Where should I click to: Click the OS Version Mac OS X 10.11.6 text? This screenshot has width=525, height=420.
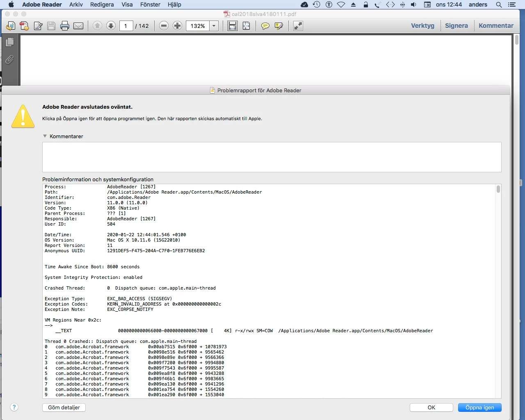pos(144,240)
